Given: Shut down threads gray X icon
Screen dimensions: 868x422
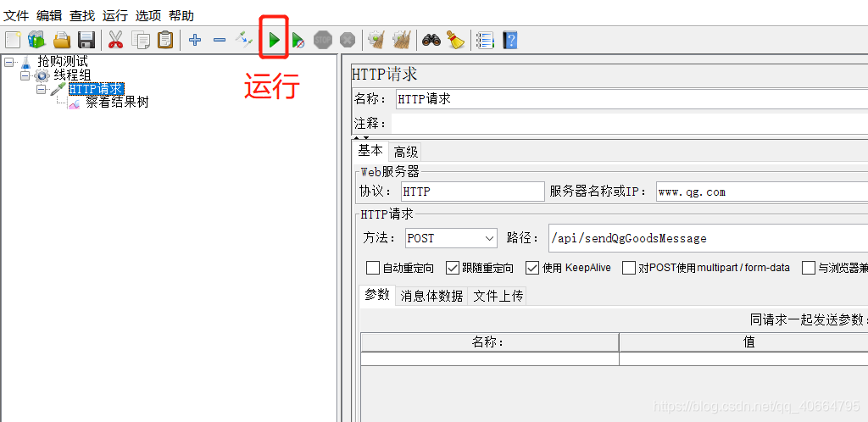Looking at the screenshot, I should (348, 40).
